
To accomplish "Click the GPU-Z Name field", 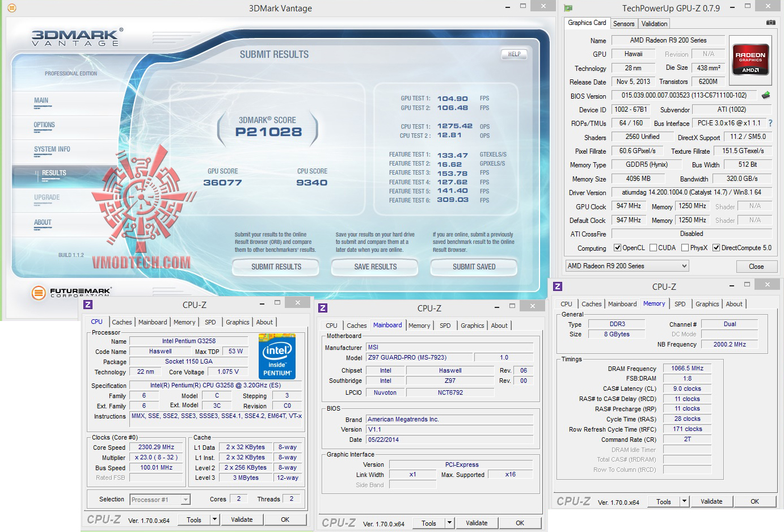I will pos(668,40).
